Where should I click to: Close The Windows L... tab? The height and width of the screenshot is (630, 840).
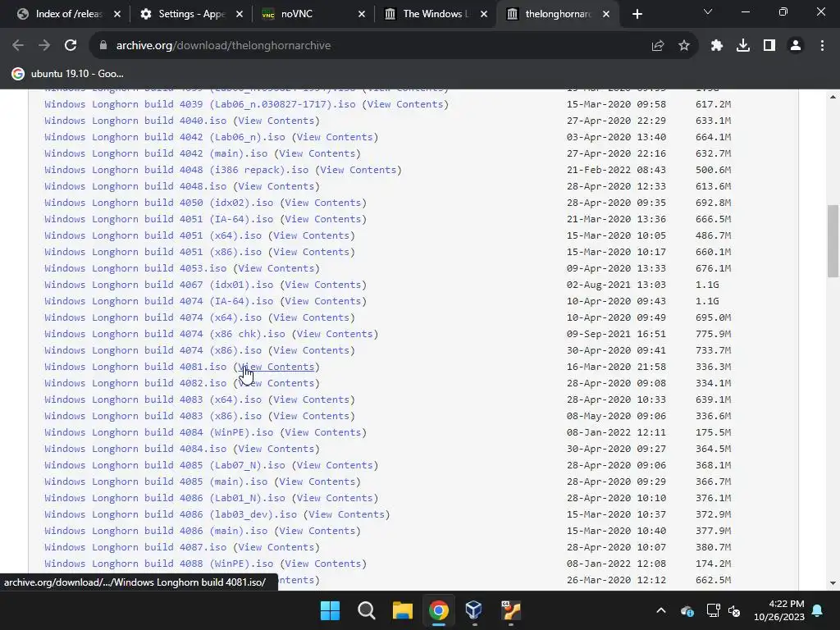pos(484,14)
